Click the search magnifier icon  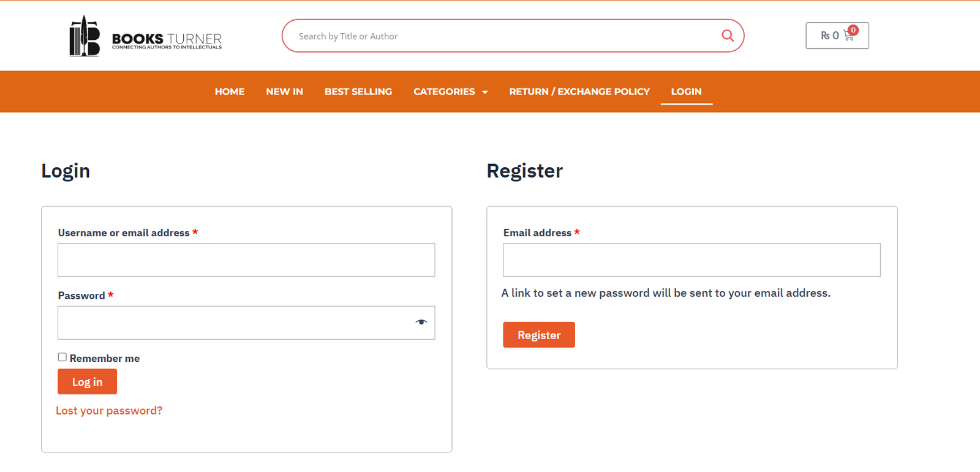(x=728, y=36)
